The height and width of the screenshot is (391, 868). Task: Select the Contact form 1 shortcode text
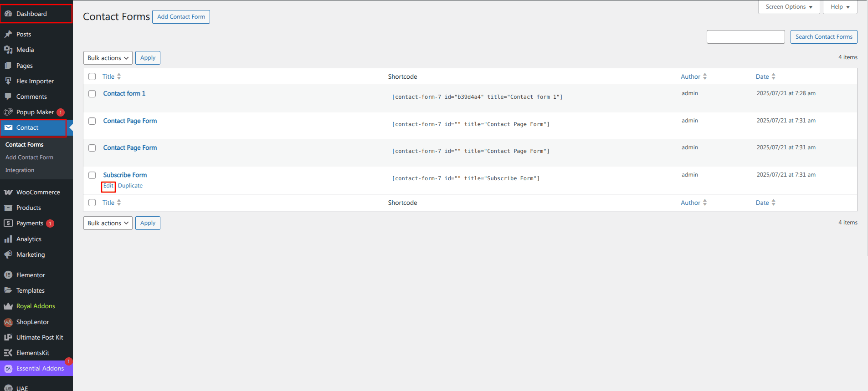tap(477, 97)
